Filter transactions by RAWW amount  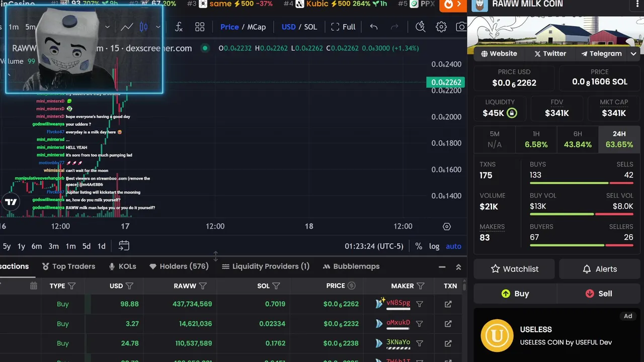click(x=203, y=286)
